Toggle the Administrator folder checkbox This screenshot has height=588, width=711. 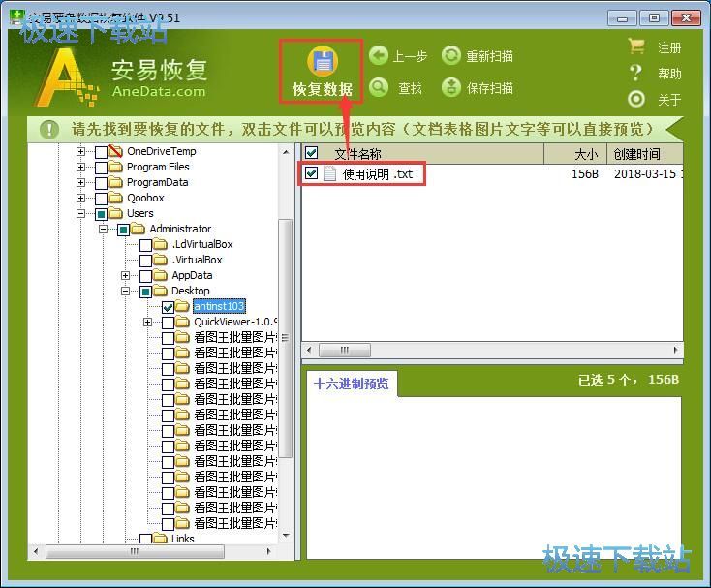click(x=123, y=230)
